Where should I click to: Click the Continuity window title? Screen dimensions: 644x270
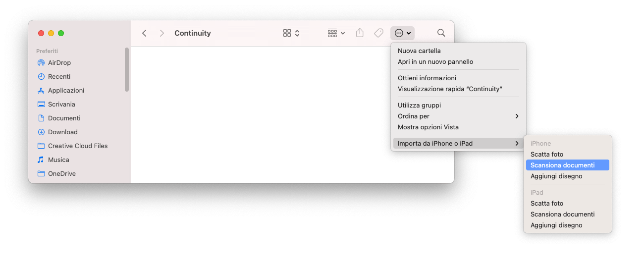pos(193,33)
